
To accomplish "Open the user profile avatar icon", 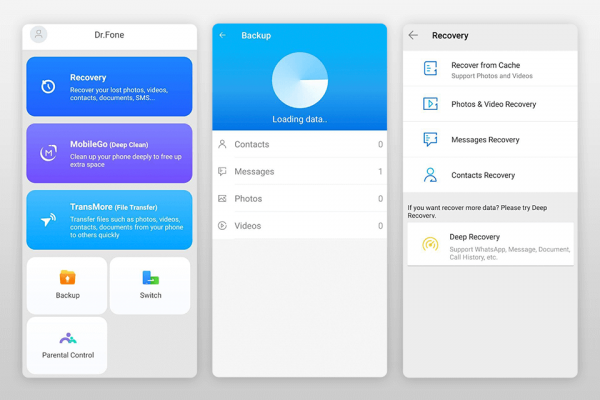I will point(39,34).
